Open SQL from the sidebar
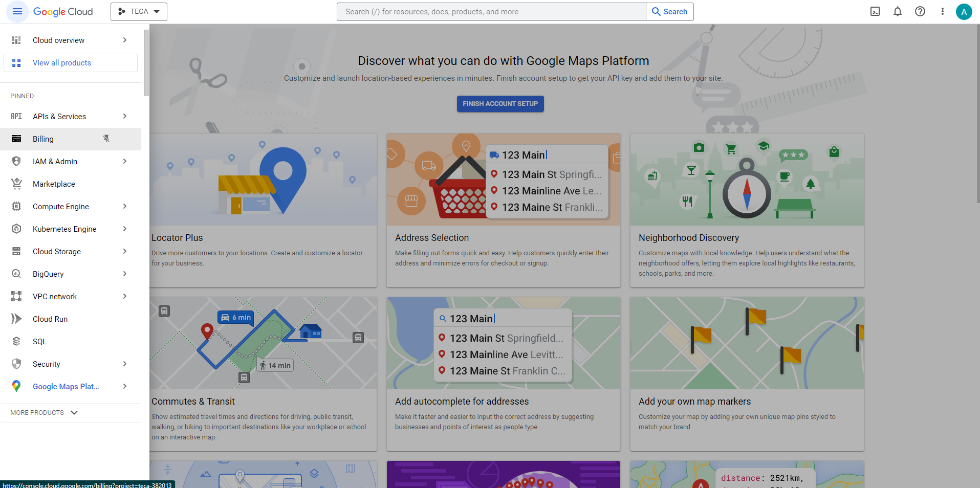The height and width of the screenshot is (488, 980). pyautogui.click(x=39, y=341)
